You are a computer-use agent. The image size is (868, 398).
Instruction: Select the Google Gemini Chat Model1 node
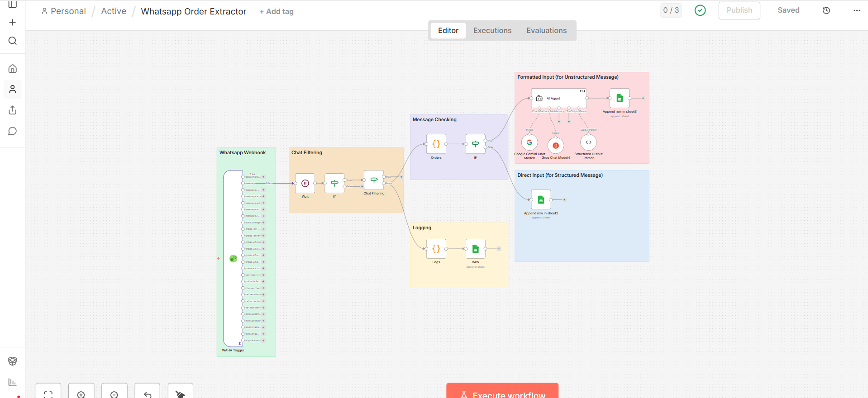pos(529,142)
